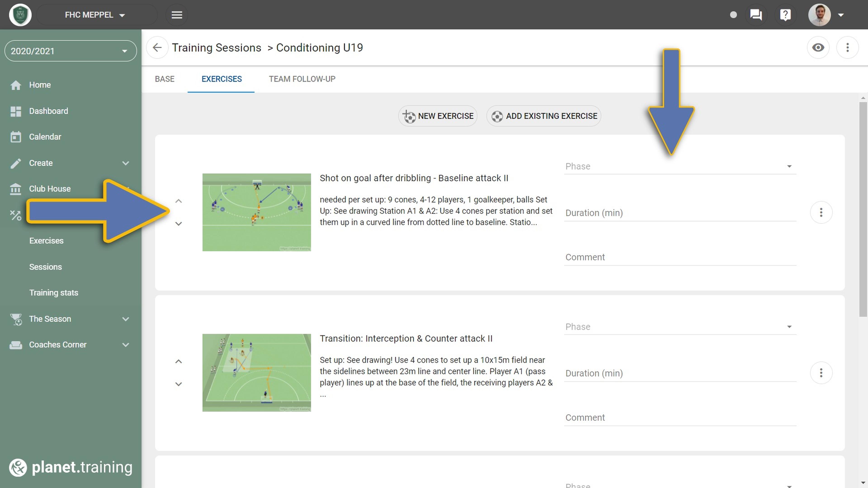Image resolution: width=868 pixels, height=488 pixels.
Task: Open the hamburger menu icon
Action: [177, 15]
